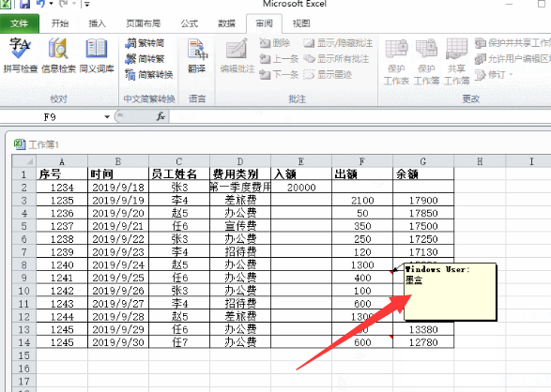Click 共享工作簿 share workbook
Viewport: 551px width, 392px height.
tap(456, 62)
